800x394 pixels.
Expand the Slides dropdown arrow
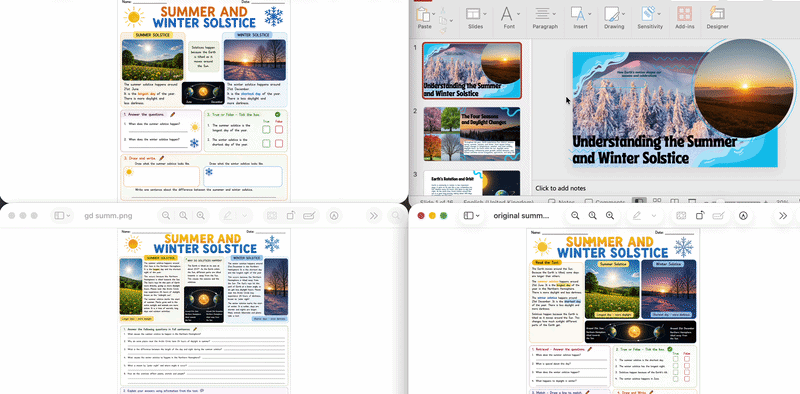point(484,14)
